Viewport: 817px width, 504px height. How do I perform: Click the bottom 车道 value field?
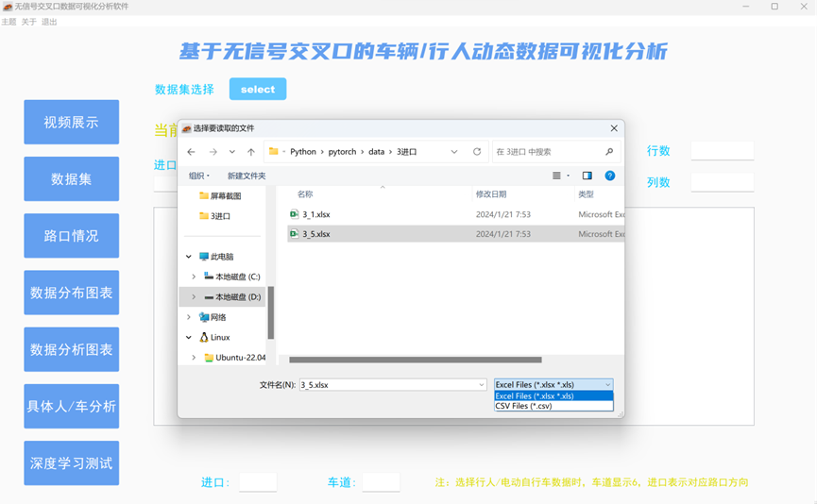coord(381,482)
